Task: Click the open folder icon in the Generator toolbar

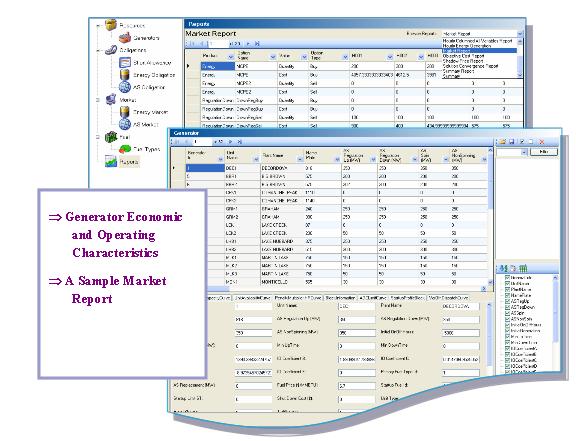Action: (x=502, y=141)
